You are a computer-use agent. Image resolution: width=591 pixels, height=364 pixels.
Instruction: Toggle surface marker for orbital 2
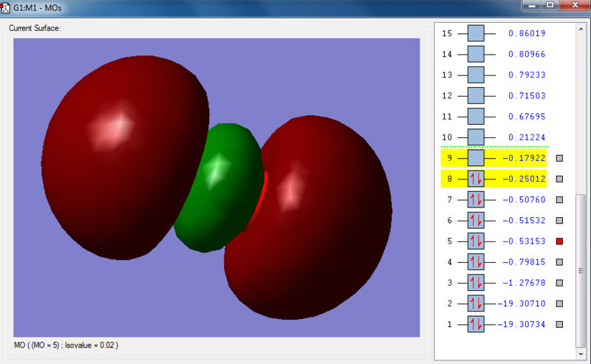pos(560,303)
